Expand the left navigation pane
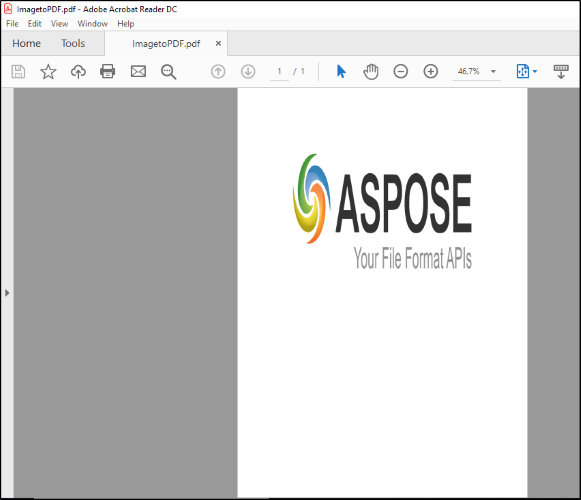The image size is (581, 500). (x=7, y=293)
